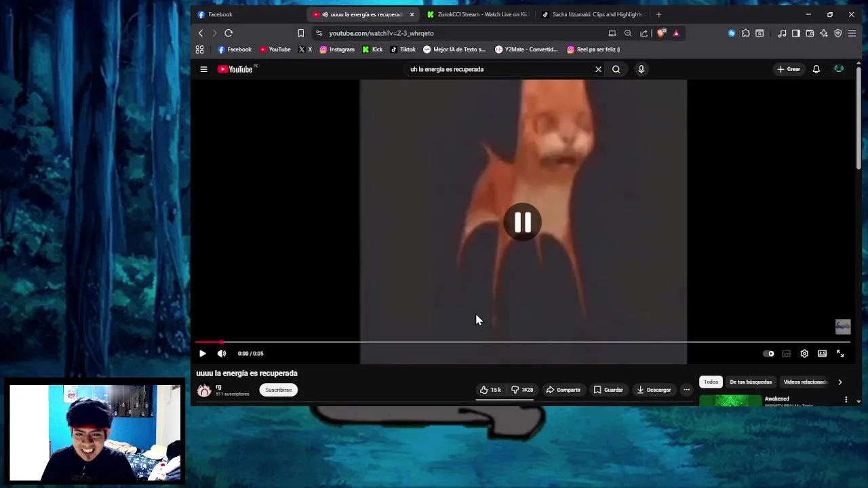Viewport: 868px width, 488px height.
Task: Reload the page
Action: click(229, 33)
